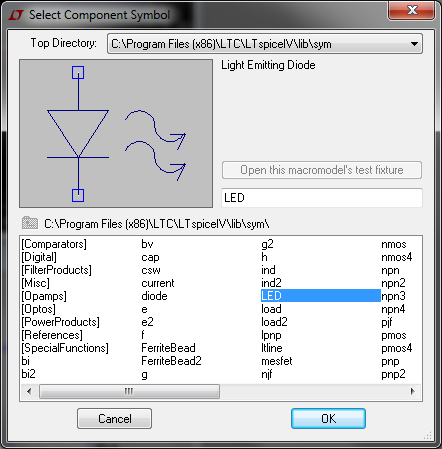Click the scrollbar's right arrow
This screenshot has height=449, width=442.
(413, 391)
